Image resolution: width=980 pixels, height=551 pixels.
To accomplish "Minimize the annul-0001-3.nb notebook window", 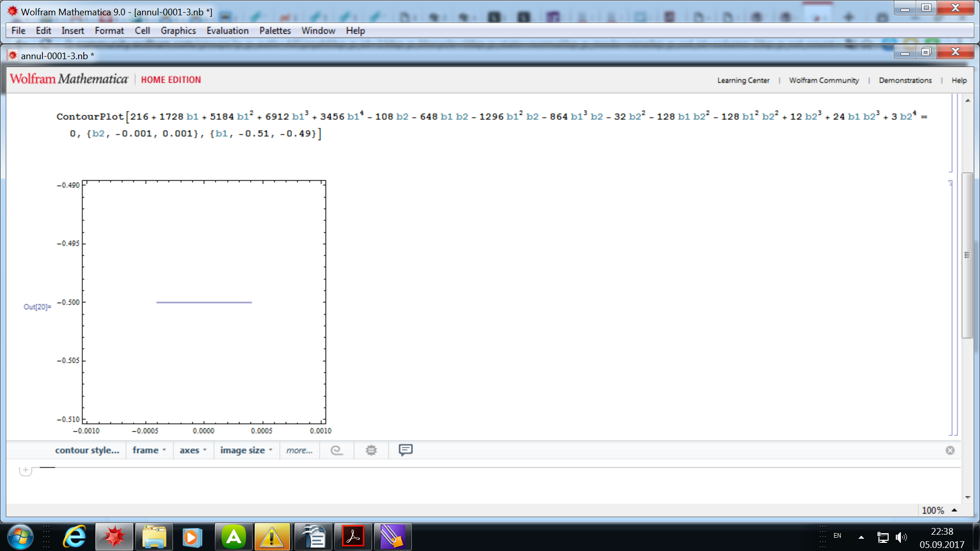I will (x=905, y=52).
